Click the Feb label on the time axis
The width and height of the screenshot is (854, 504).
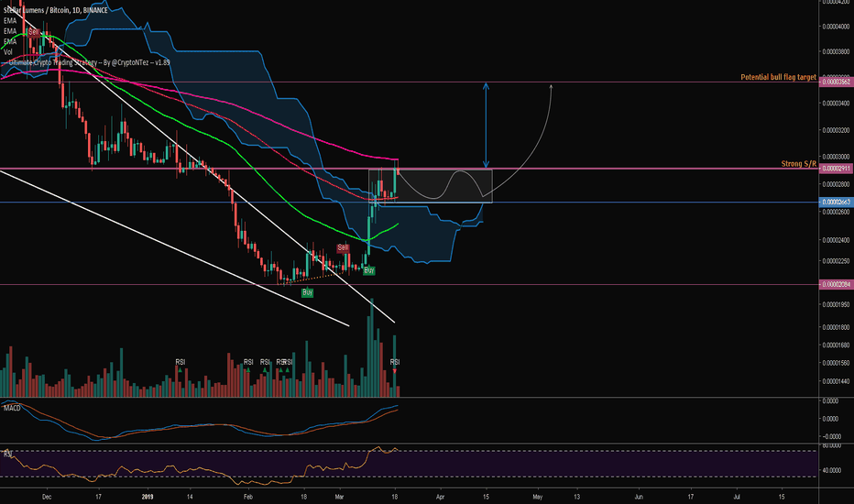tap(247, 497)
